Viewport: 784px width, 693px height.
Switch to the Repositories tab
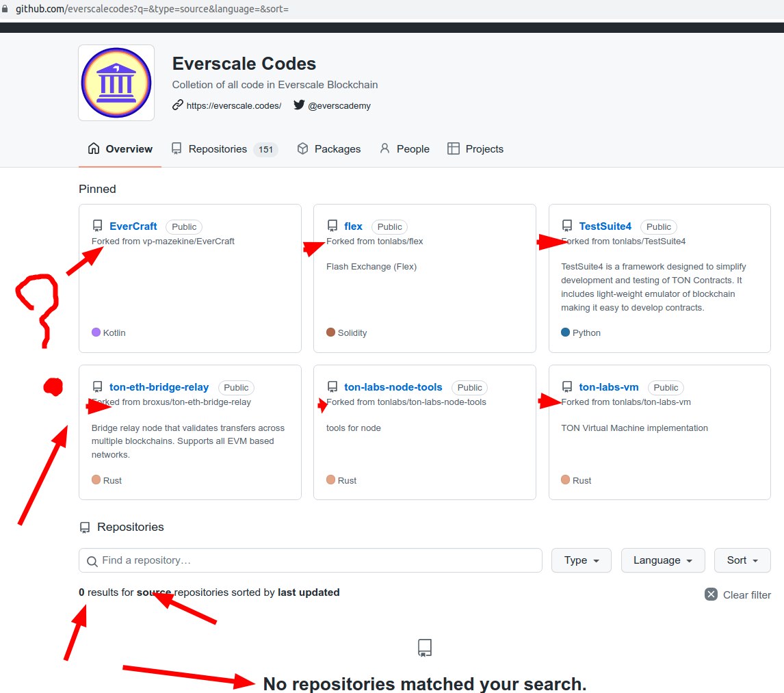(x=218, y=149)
